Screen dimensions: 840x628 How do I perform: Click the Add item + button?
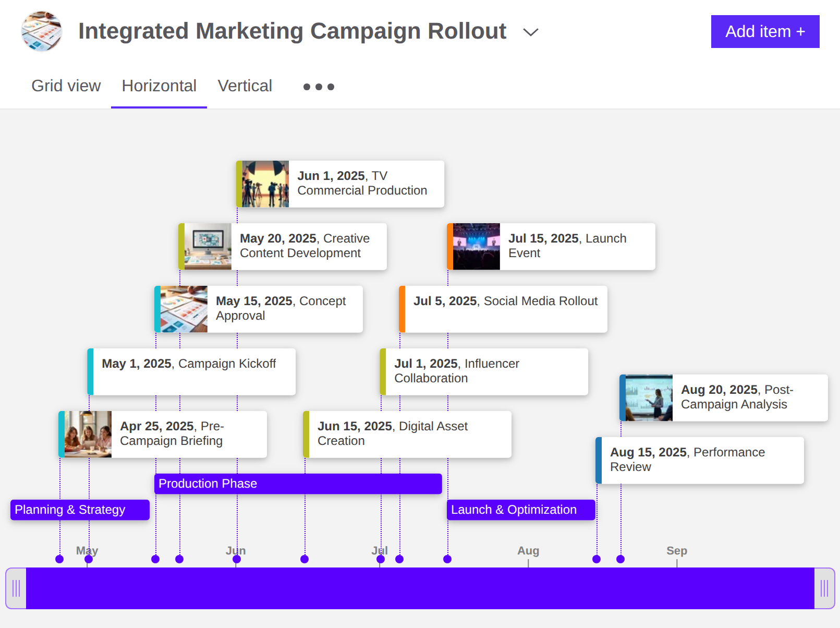(764, 31)
